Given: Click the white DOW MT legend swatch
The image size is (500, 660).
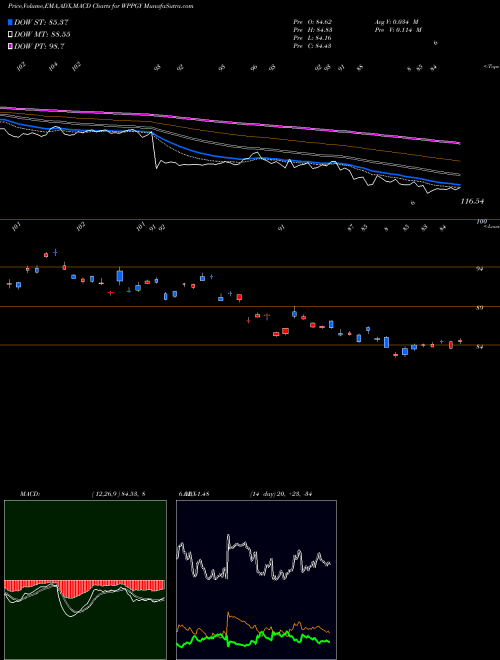Looking at the screenshot, I should tap(10, 35).
